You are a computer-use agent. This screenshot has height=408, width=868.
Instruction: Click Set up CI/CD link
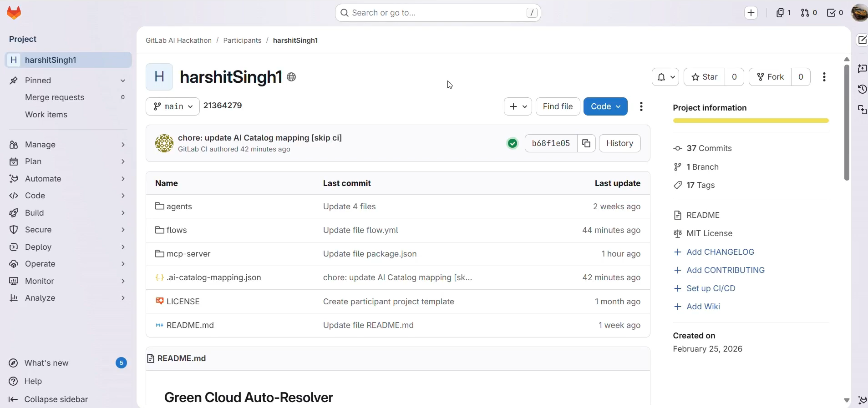coord(711,288)
